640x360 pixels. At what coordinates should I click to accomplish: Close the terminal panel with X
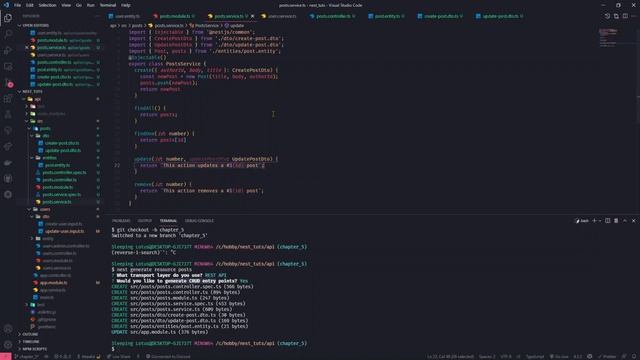pyautogui.click(x=633, y=221)
